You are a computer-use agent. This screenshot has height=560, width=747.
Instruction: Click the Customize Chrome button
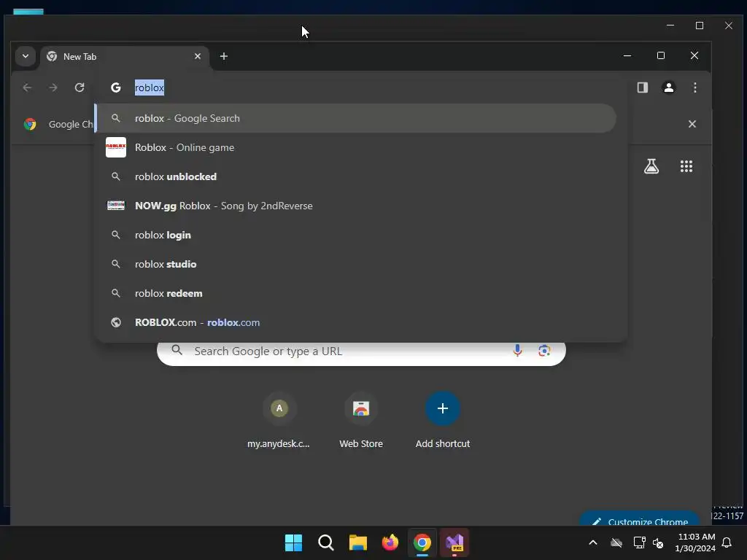click(x=639, y=519)
